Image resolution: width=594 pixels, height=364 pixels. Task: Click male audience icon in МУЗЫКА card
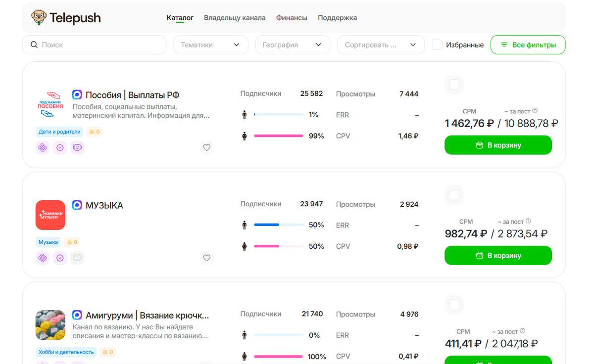click(x=244, y=225)
